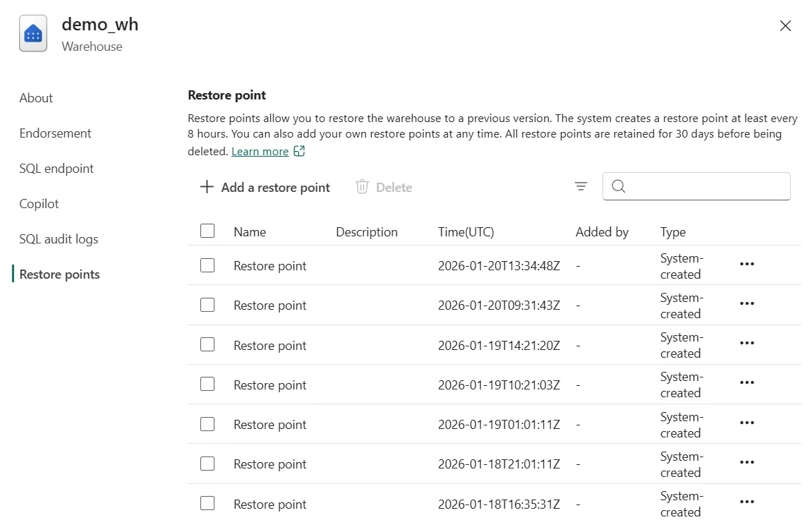Image resolution: width=812 pixels, height=520 pixels.
Task: Close the demo_wh settings panel
Action: click(785, 26)
